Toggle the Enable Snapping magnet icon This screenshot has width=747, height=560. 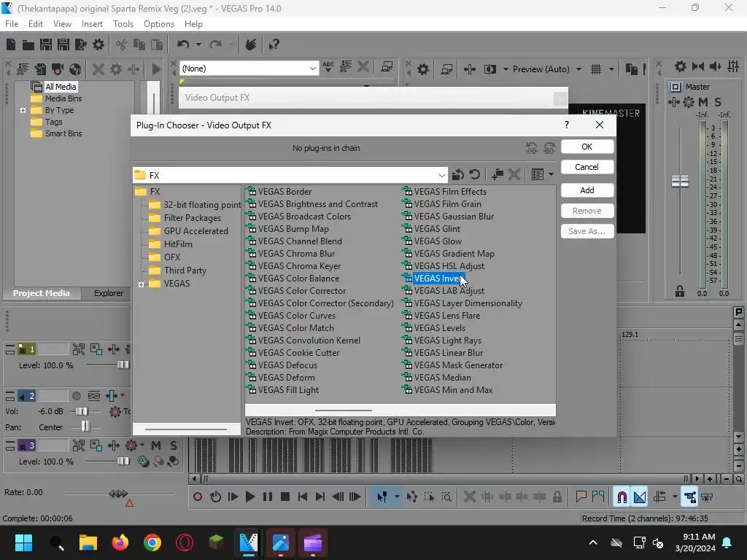click(622, 497)
